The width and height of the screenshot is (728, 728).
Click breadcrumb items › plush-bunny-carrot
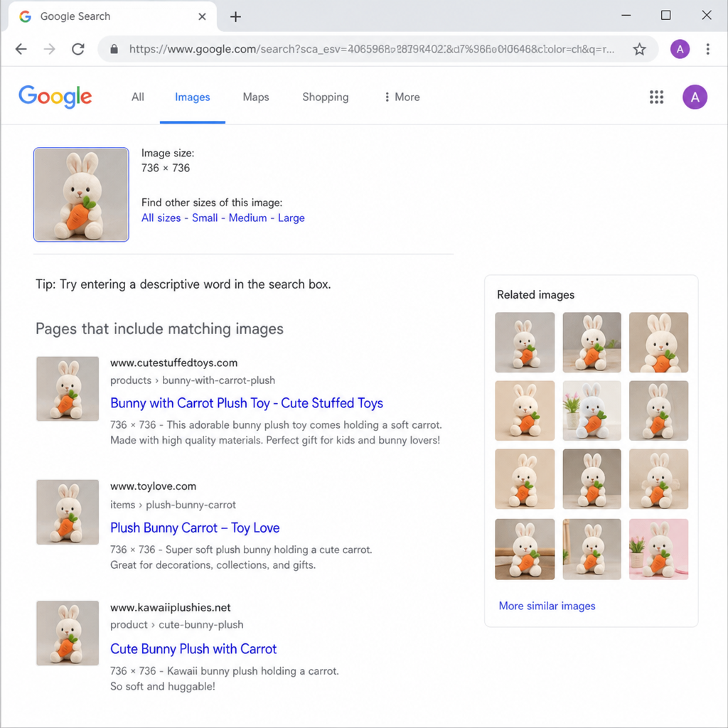point(173,505)
